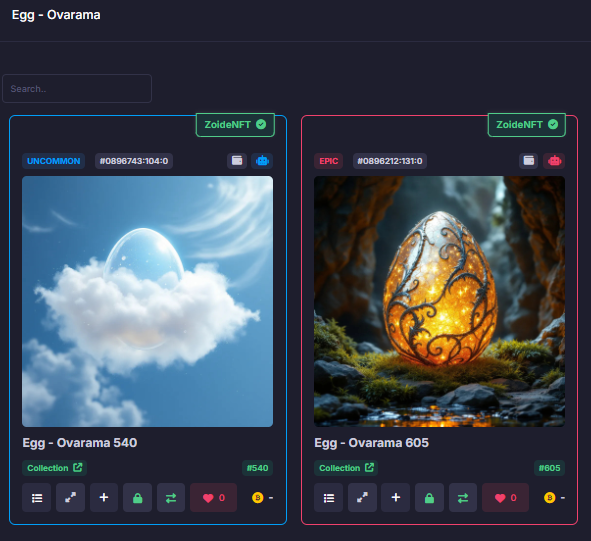Open the Collection link on Ovarama 605
The image size is (591, 541).
[x=346, y=468]
